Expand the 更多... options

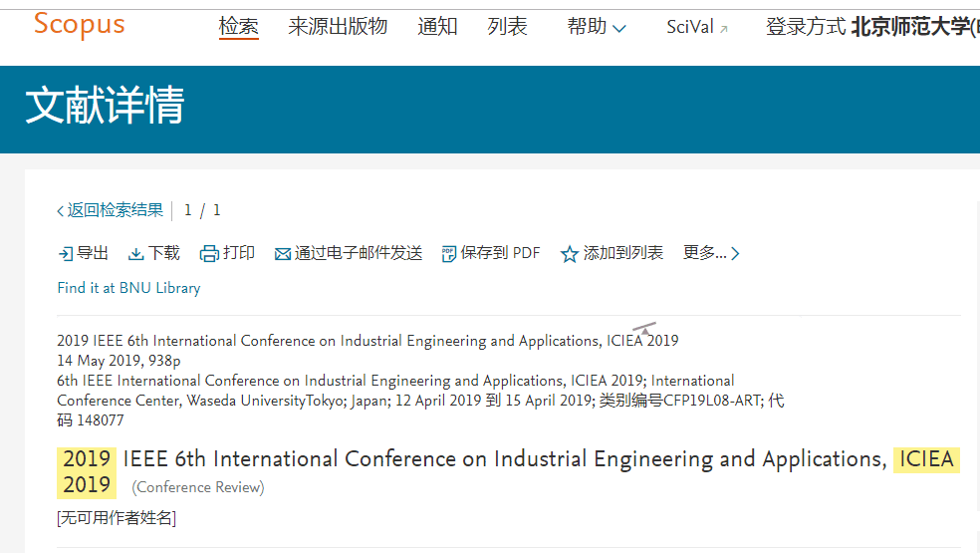[711, 253]
